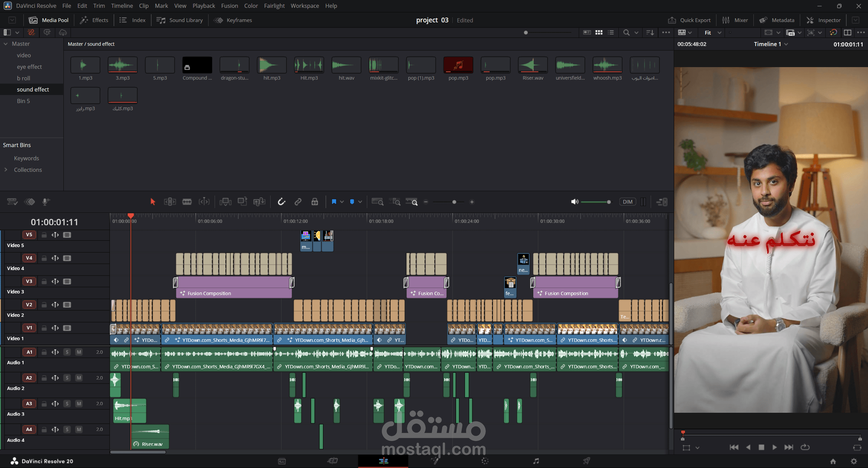Open bin list panel layout dropdown
868x468 pixels.
pos(17,33)
